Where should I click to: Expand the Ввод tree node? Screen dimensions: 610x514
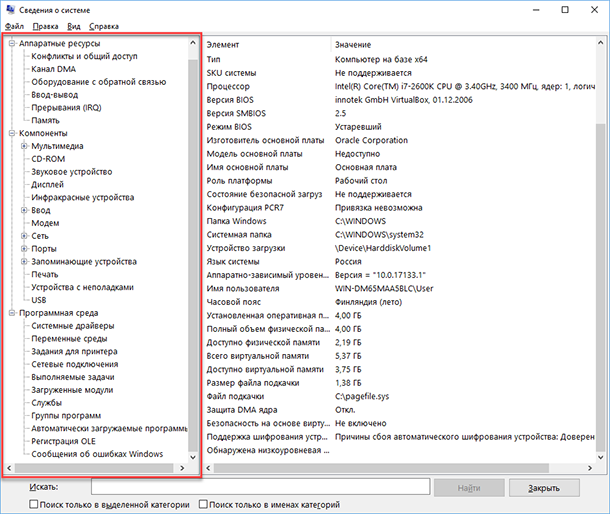point(24,210)
